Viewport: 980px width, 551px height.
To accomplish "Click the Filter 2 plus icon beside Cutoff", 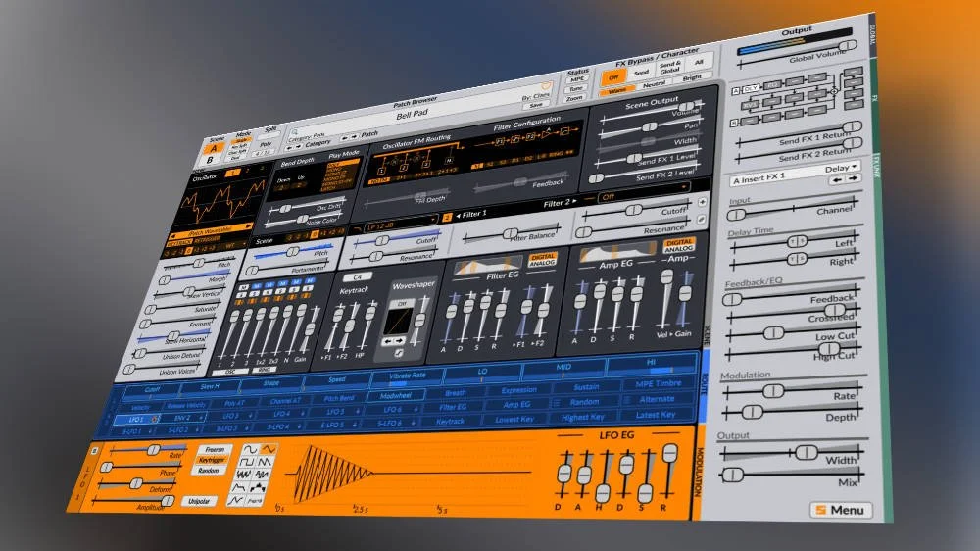I will point(703,202).
